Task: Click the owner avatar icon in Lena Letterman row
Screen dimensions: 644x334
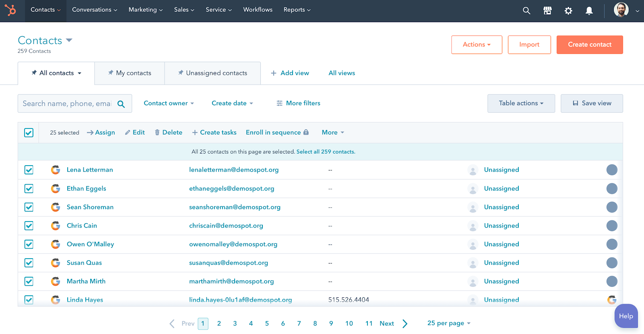Action: (473, 170)
